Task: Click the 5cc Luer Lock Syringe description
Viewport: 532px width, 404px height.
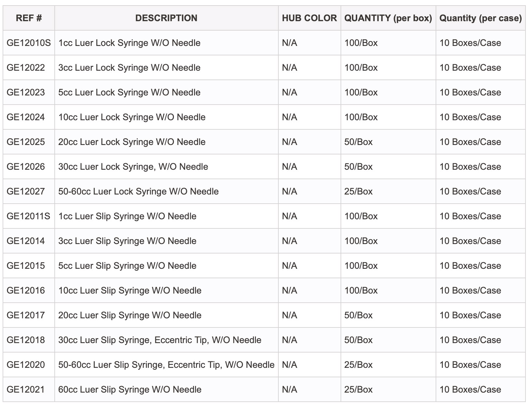Action: [129, 93]
